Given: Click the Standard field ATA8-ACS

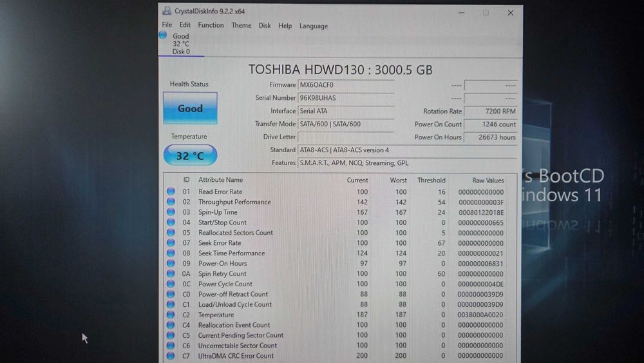Looking at the screenshot, I should 407,150.
